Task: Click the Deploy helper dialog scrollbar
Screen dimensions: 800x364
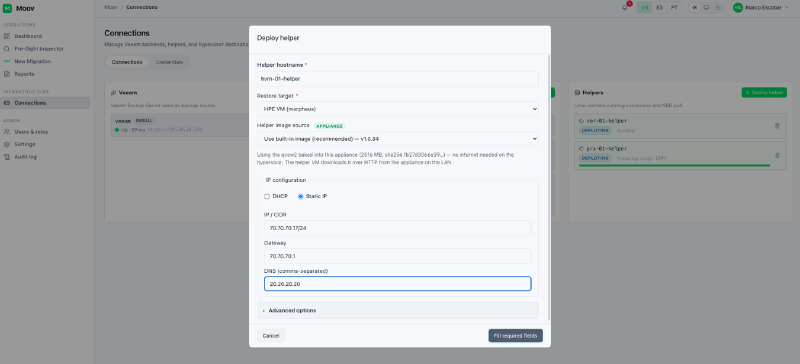Action: [549, 187]
